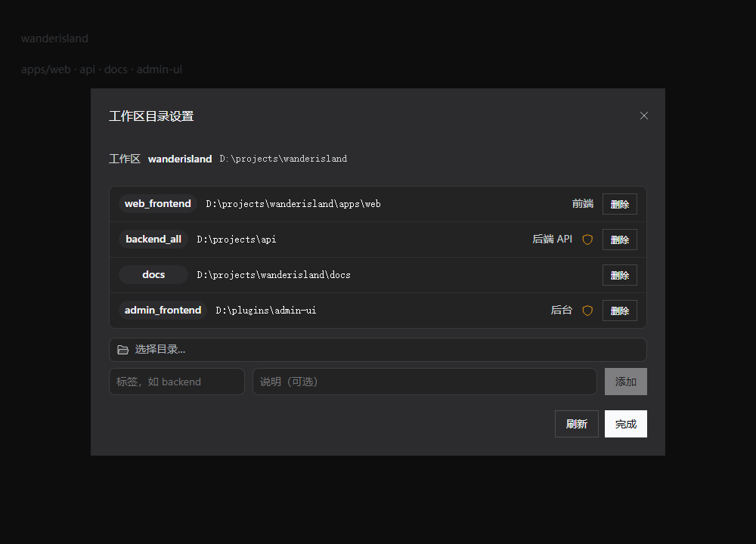Click workspace path D:\projects\wanderisland
Screen dimensions: 756x544
[x=283, y=159]
